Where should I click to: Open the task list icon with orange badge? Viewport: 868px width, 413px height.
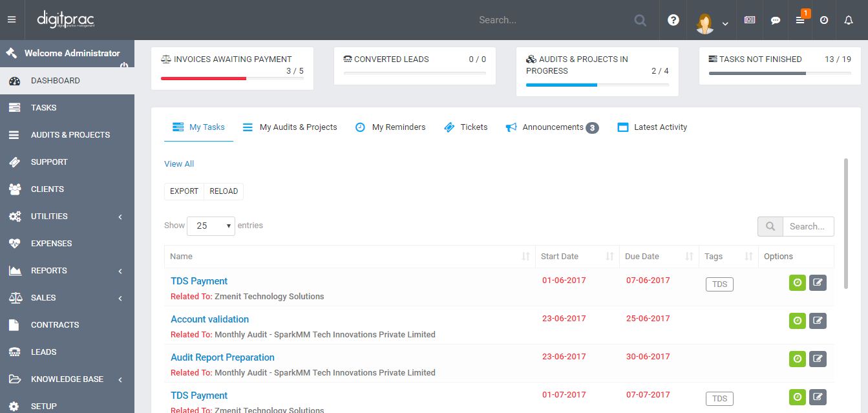pyautogui.click(x=800, y=20)
